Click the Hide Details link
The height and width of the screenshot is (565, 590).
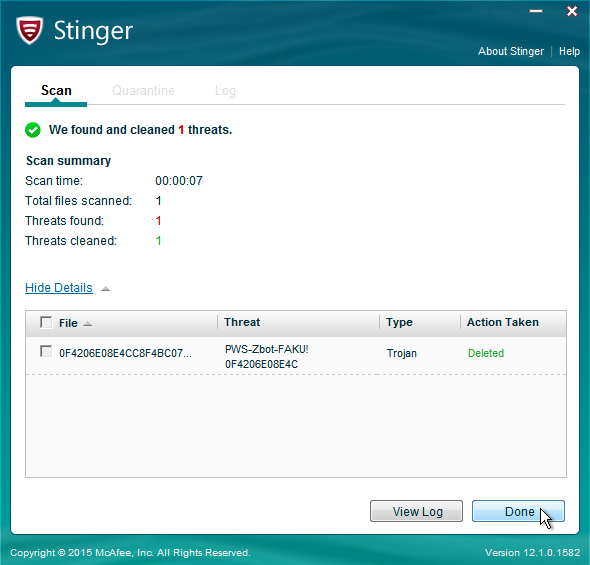coord(59,288)
